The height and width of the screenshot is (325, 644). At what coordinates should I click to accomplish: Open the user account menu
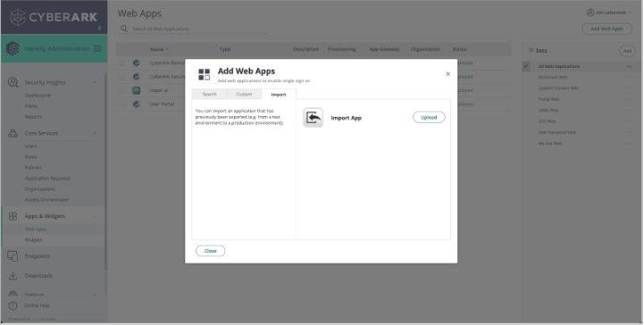point(609,12)
